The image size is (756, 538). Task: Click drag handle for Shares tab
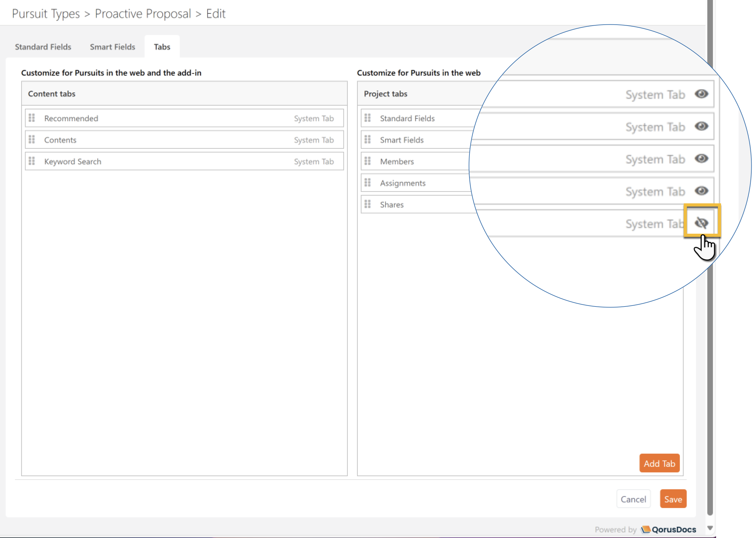[x=367, y=204]
